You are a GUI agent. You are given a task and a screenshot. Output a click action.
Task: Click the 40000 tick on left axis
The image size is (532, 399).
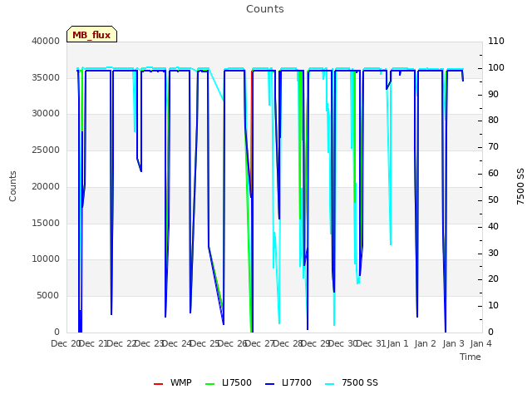[x=46, y=41]
